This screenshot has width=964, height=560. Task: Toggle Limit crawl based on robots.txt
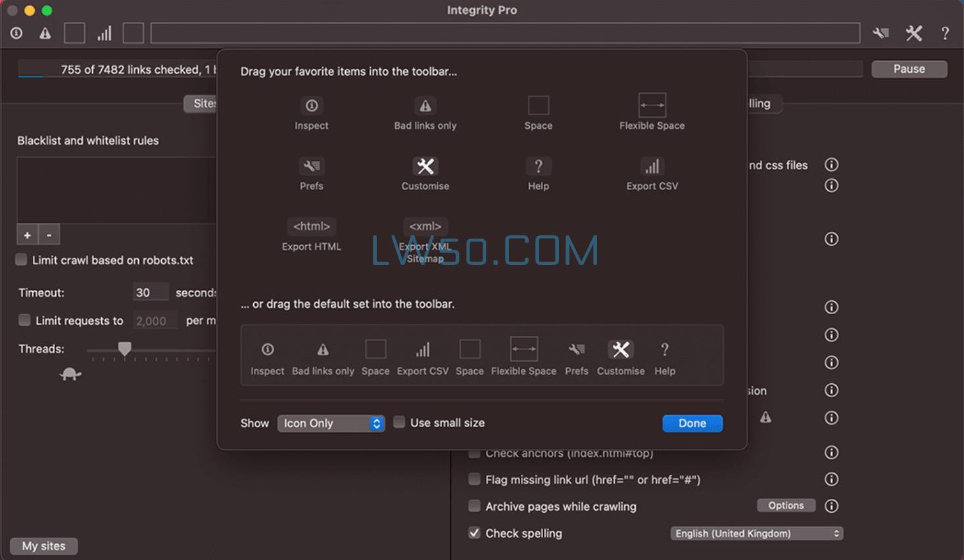pyautogui.click(x=21, y=260)
